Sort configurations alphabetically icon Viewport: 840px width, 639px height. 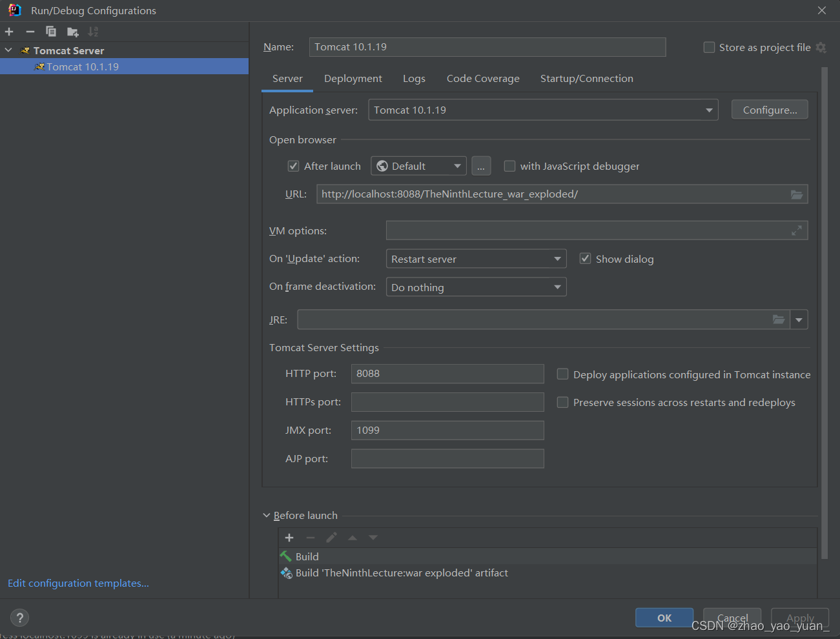94,32
